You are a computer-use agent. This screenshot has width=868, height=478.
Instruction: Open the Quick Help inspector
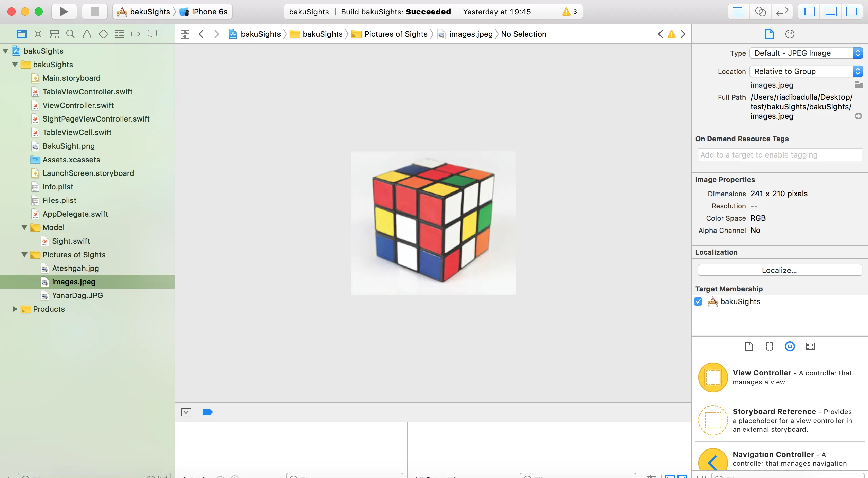790,34
